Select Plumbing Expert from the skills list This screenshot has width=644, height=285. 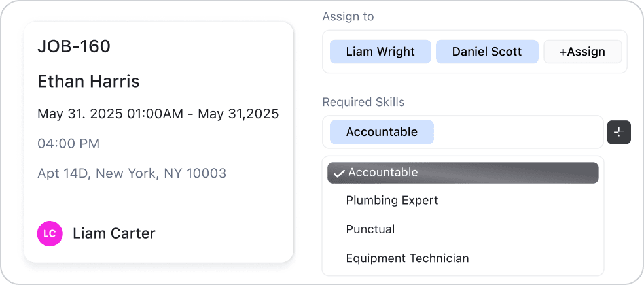391,201
